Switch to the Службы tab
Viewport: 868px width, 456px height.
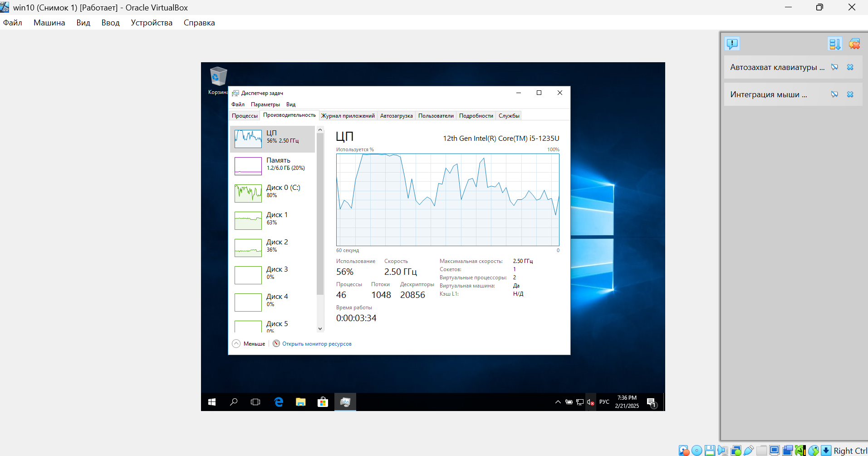[509, 116]
